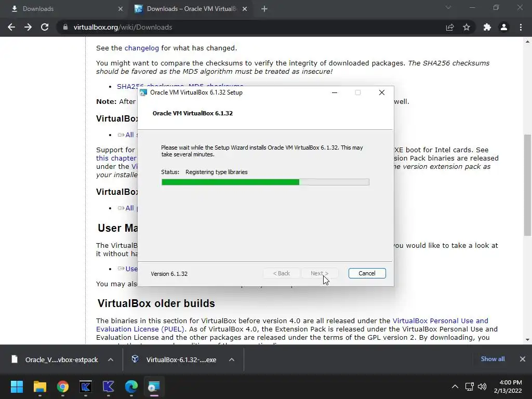Open the VirtualBox Personal Use and Evaluation License link
The image size is (532, 399).
(292, 325)
